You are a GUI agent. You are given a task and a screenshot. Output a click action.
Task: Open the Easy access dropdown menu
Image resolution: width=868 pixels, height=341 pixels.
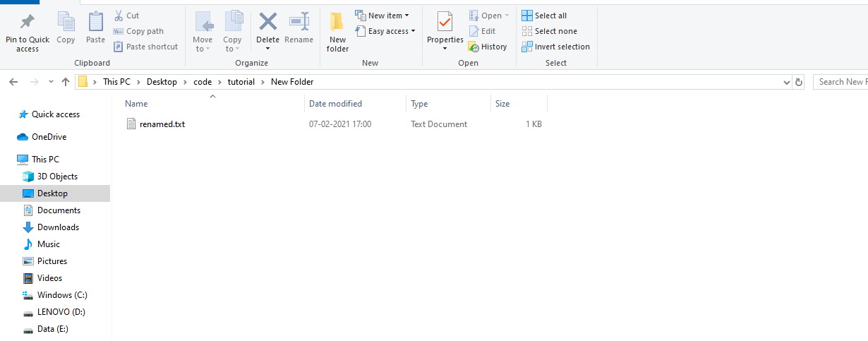385,31
